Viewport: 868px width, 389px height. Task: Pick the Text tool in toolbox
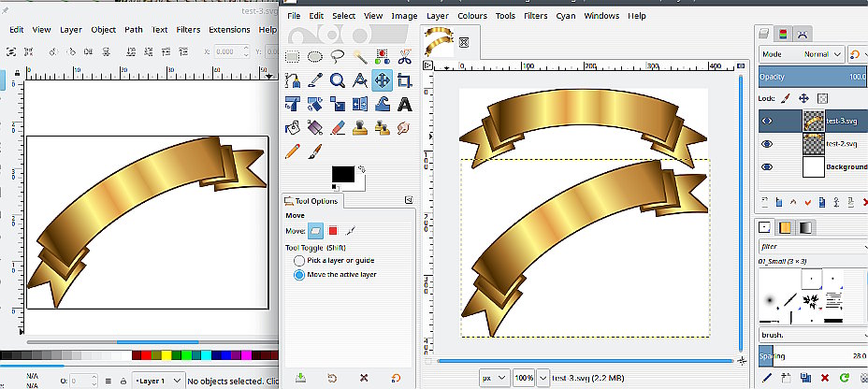pos(405,104)
